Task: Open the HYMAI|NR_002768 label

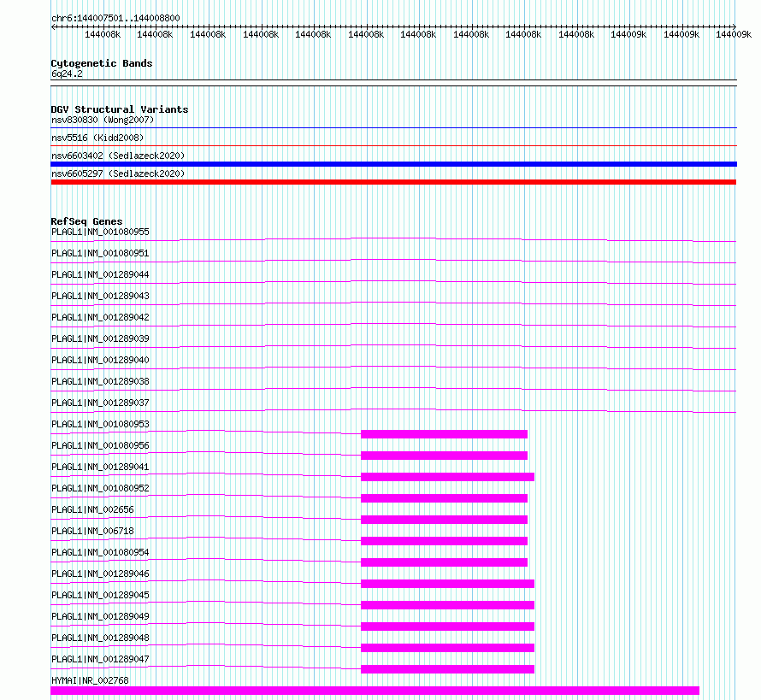Action: point(90,680)
